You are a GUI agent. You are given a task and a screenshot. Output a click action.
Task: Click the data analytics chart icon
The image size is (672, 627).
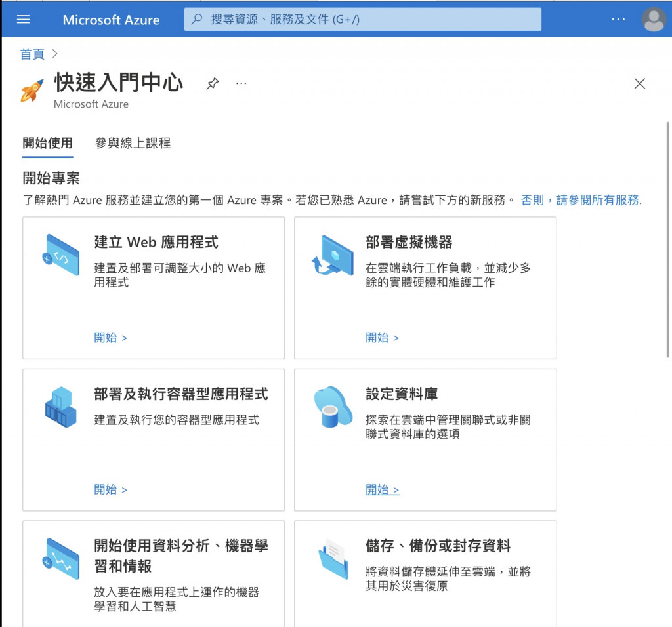61,559
